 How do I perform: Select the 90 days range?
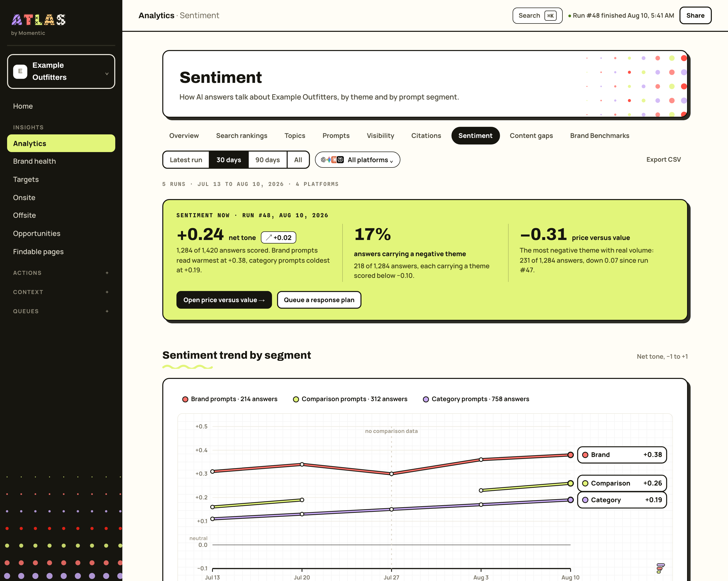coord(267,160)
